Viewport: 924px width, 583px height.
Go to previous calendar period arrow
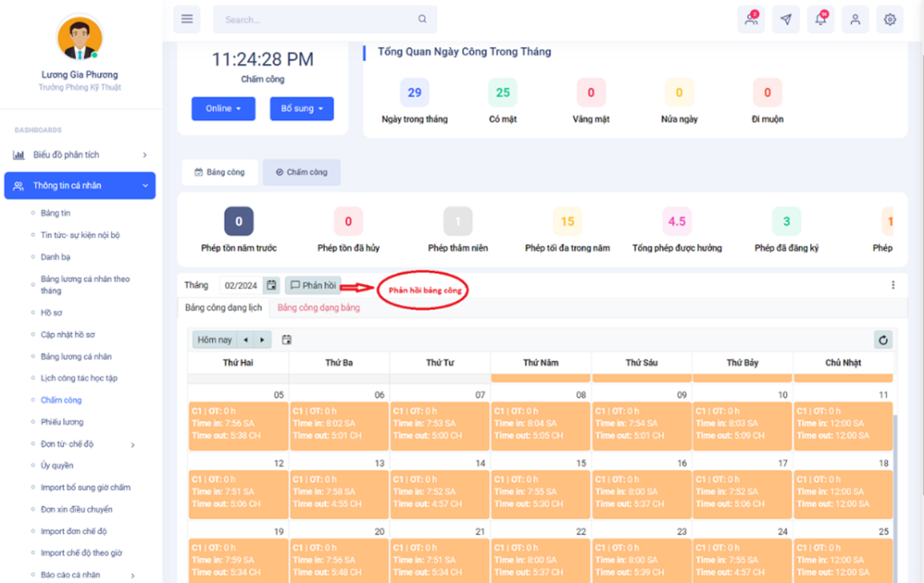click(245, 340)
